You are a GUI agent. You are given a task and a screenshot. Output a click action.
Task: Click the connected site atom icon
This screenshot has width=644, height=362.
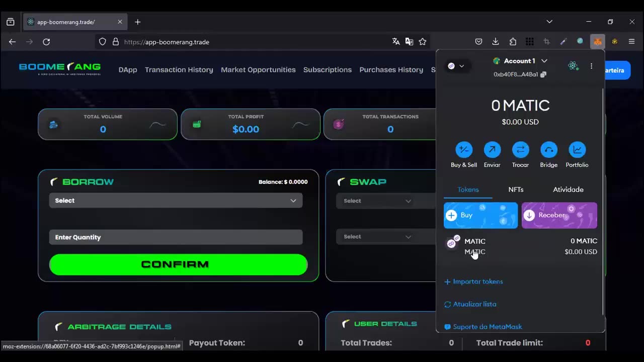(573, 66)
